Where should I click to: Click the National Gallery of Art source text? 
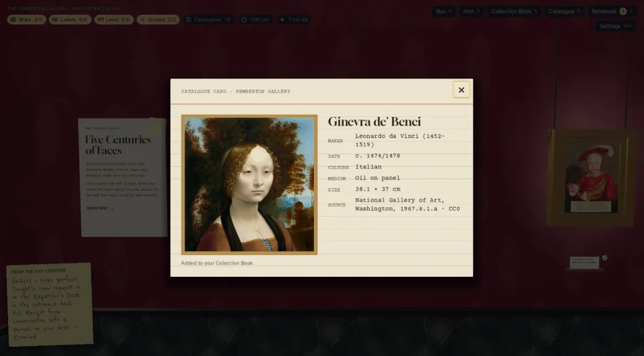tap(407, 204)
